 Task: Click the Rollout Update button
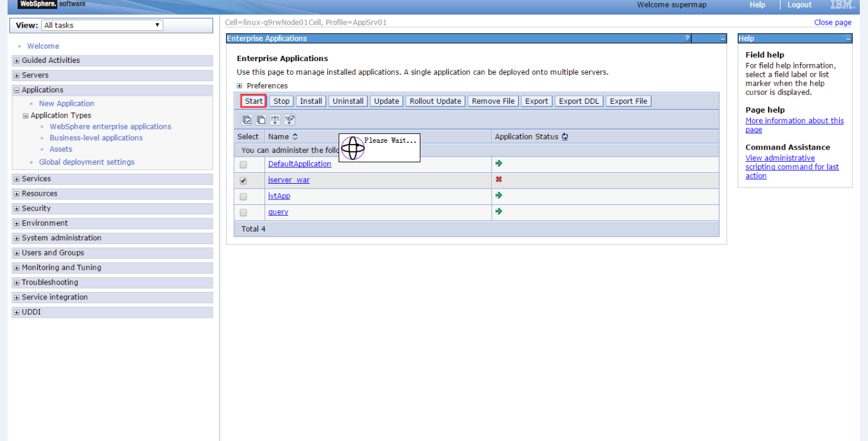click(436, 101)
